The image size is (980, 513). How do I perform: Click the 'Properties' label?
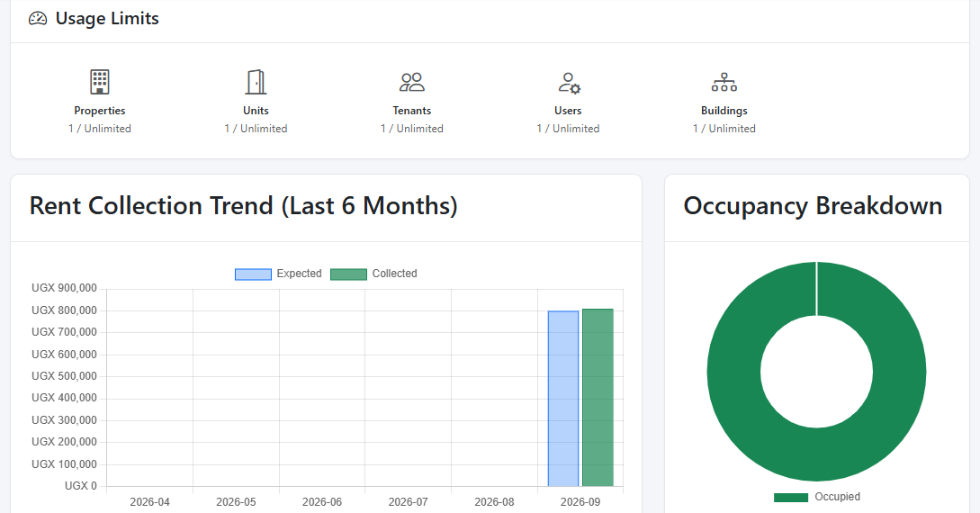99,111
